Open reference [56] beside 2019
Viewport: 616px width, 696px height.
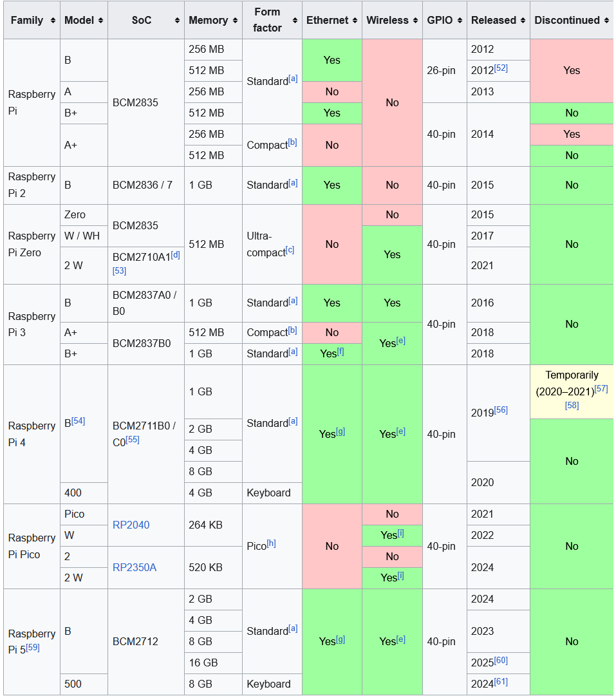coord(501,409)
